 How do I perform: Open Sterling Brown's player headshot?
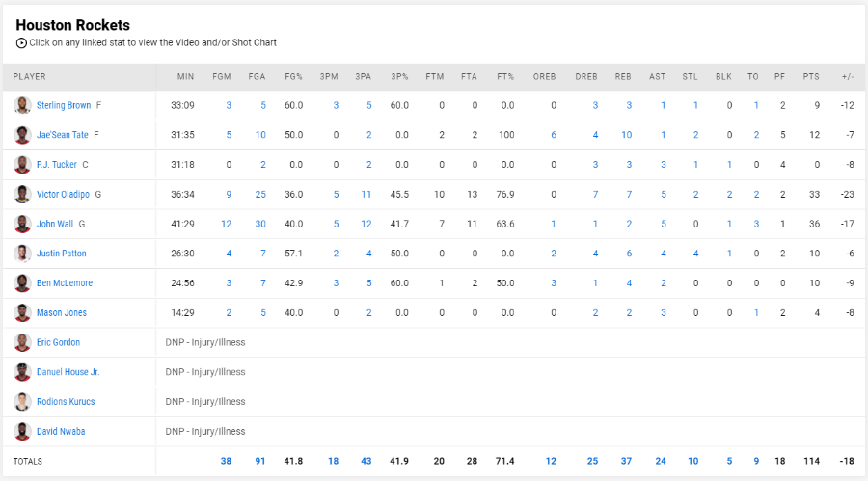pos(22,105)
